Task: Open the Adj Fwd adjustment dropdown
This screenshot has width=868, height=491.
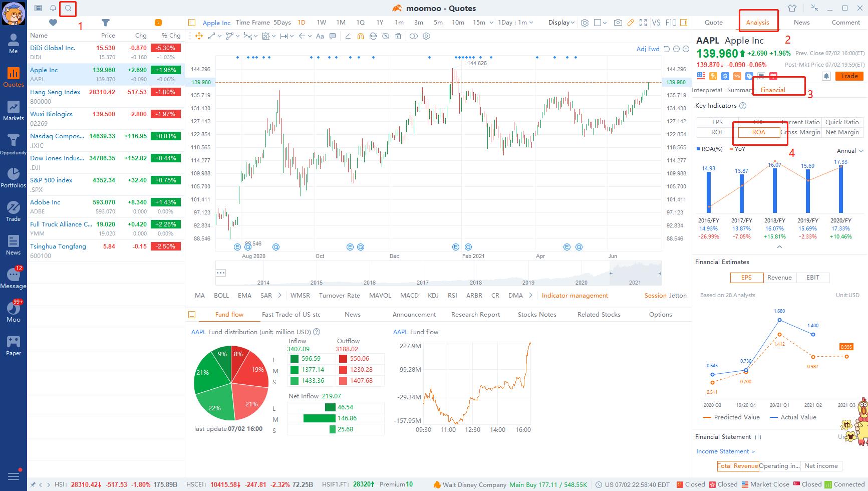Action: click(x=648, y=49)
